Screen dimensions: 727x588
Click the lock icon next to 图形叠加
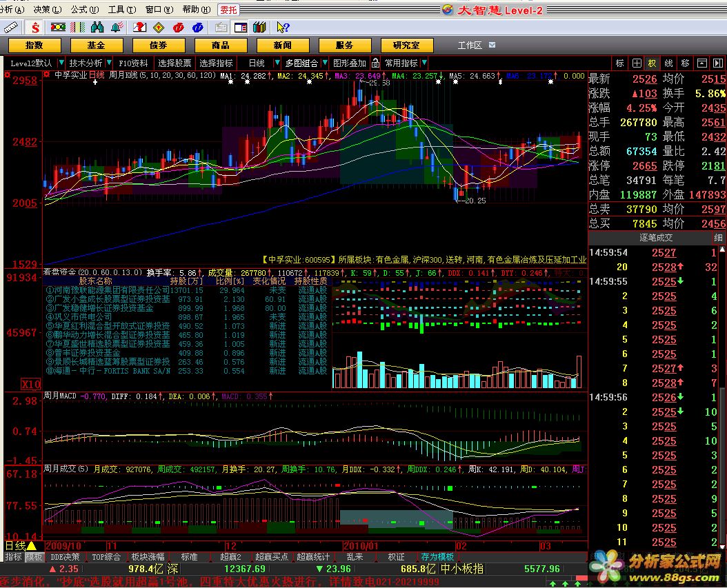[x=375, y=63]
